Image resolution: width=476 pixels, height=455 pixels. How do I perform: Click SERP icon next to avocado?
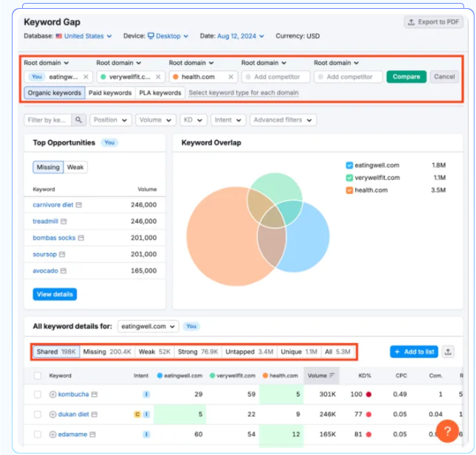[63, 271]
